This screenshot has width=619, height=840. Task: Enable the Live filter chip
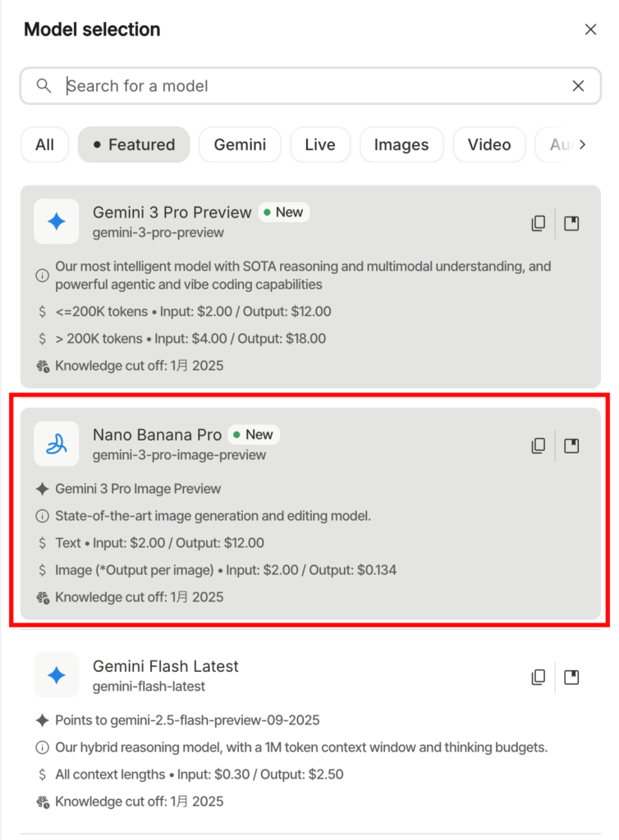320,144
